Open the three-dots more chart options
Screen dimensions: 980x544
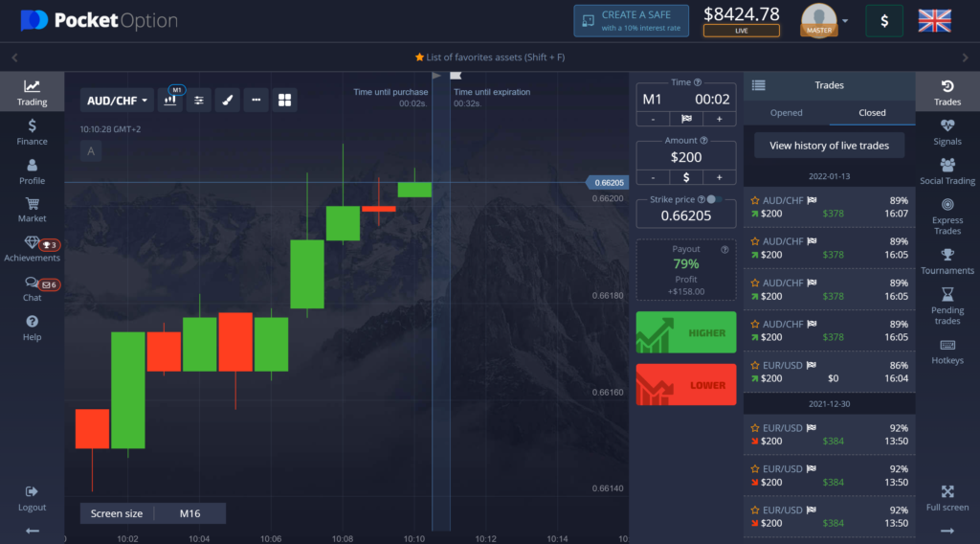256,100
